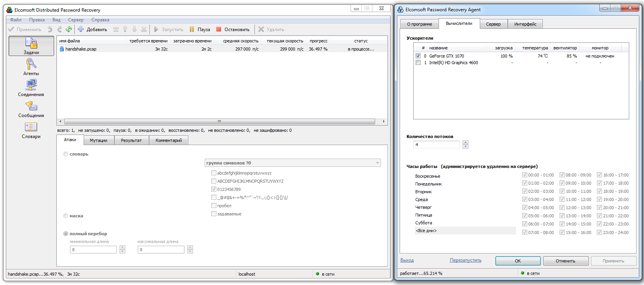Open the Агенты sidebar section
Image resolution: width=644 pixels, height=285 pixels.
(x=31, y=67)
